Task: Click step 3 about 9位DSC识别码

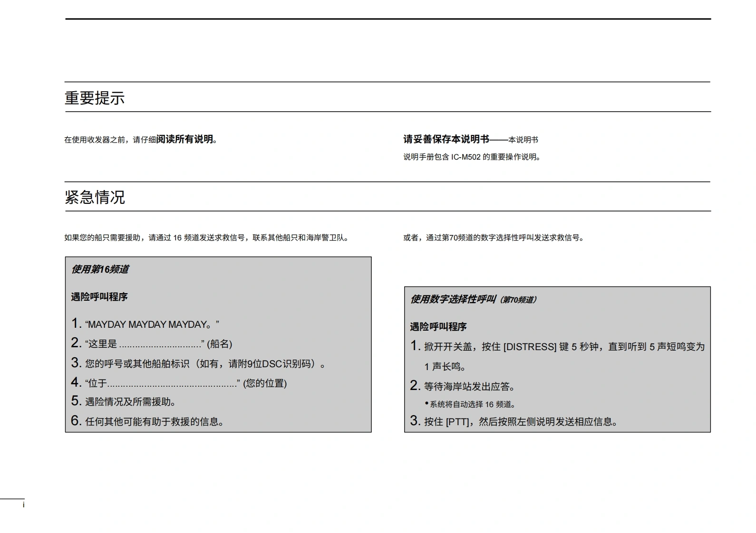Action: 204,364
